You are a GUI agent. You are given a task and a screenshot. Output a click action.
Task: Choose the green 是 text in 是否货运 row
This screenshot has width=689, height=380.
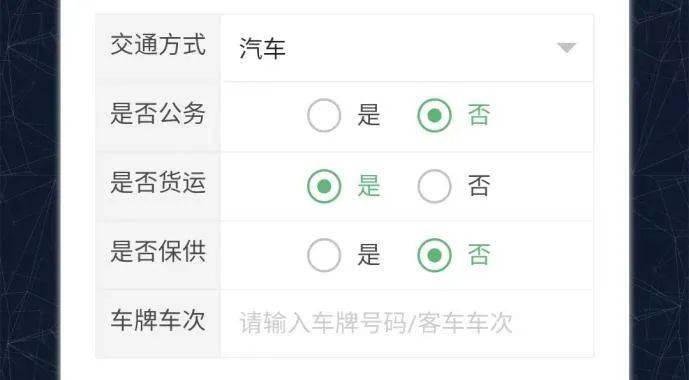point(368,186)
